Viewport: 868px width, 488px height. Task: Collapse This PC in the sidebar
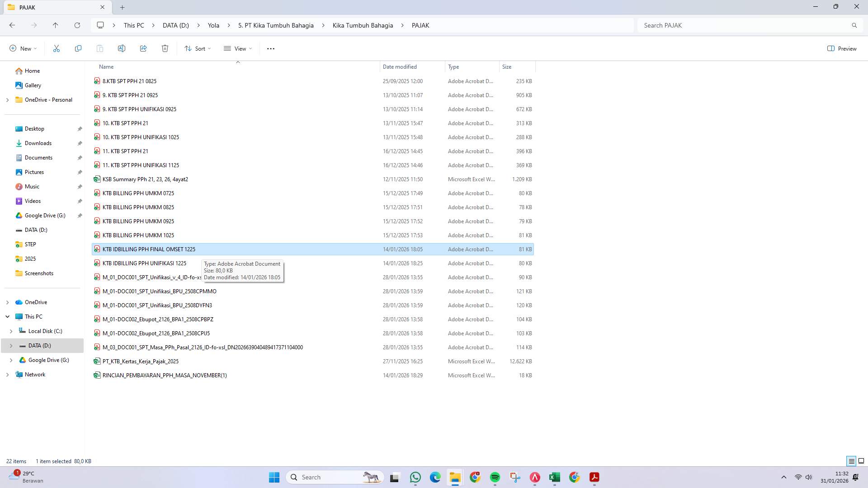tap(7, 316)
